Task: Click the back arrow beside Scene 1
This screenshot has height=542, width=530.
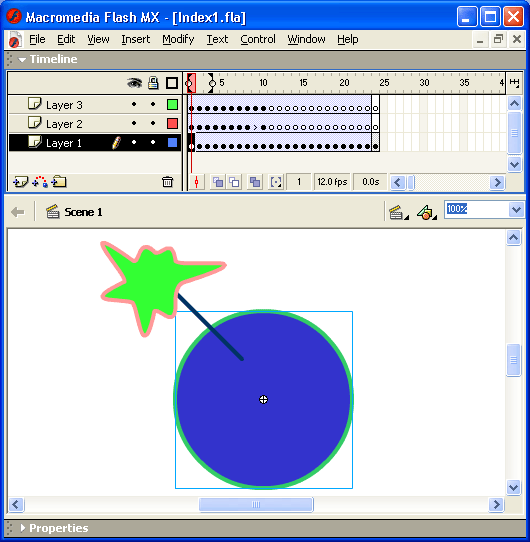Action: pos(18,212)
